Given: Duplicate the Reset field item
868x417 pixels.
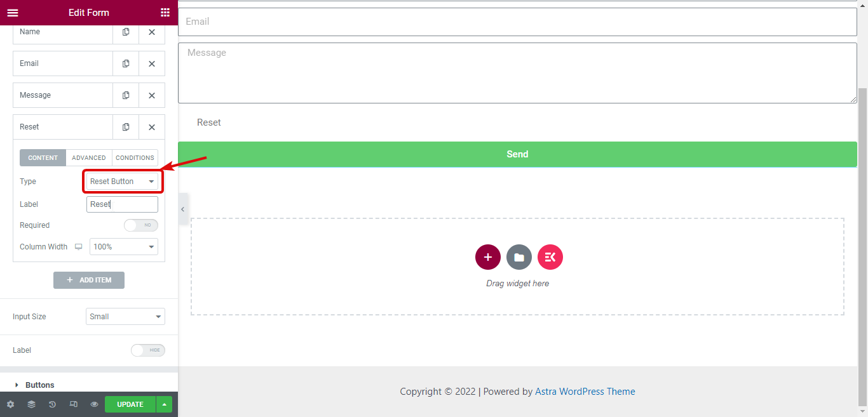Looking at the screenshot, I should pyautogui.click(x=126, y=127).
